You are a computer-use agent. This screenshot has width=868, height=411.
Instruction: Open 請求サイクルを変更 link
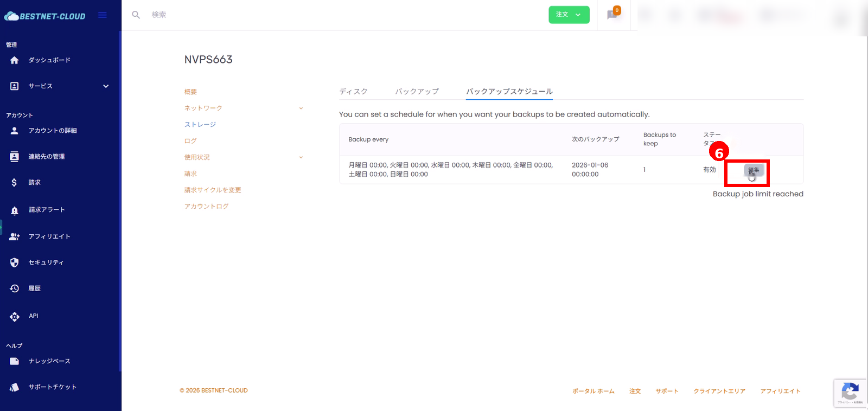(x=213, y=190)
